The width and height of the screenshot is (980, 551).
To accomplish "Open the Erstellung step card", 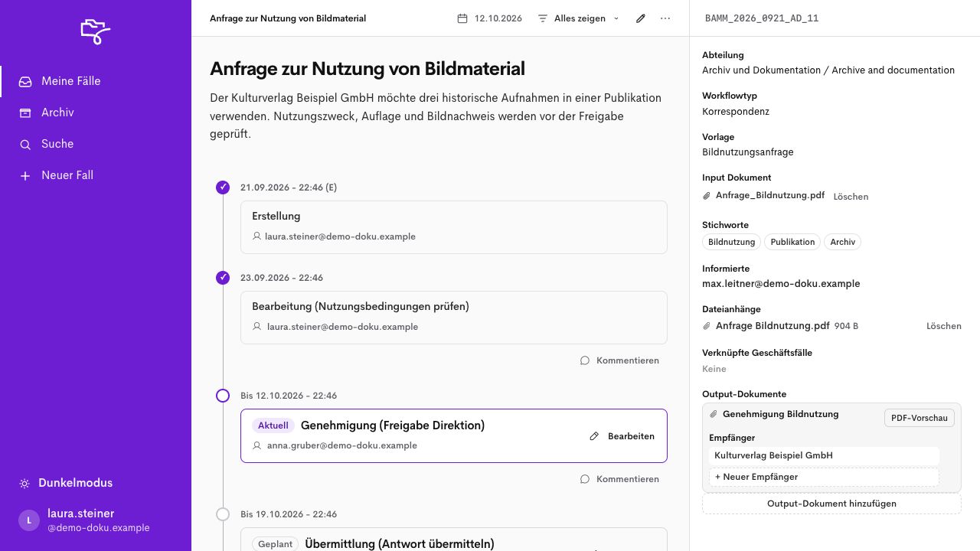I will pos(454,227).
